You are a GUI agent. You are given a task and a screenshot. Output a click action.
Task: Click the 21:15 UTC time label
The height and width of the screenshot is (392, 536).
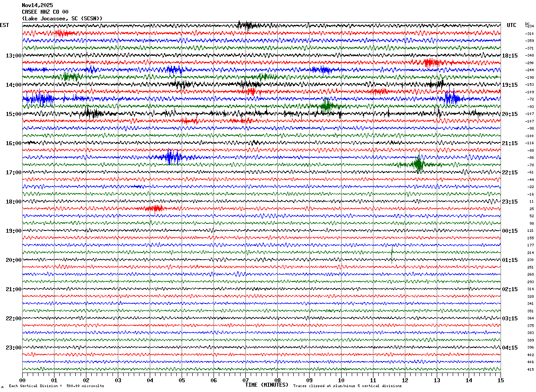coord(510,143)
